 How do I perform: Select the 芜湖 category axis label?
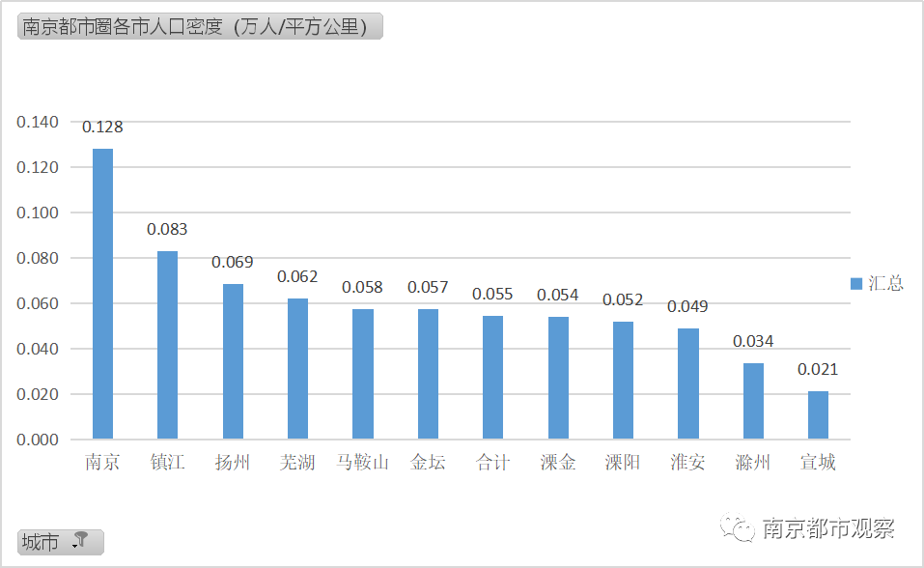click(297, 462)
